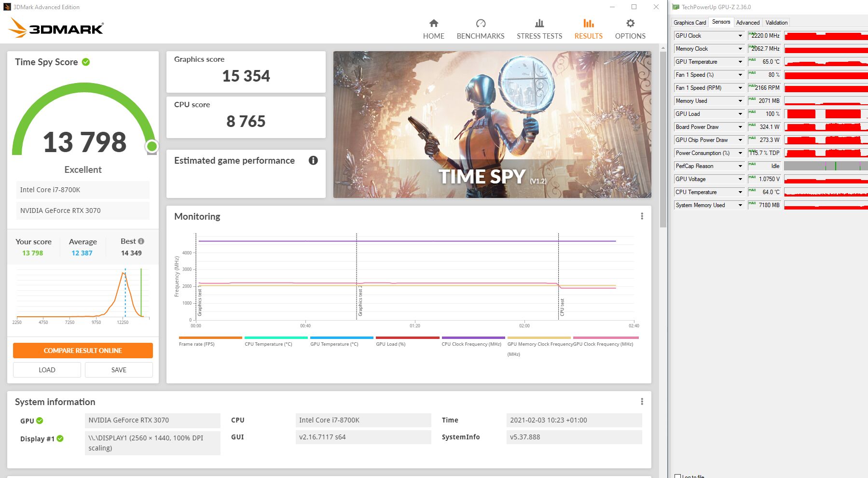Click the green check beside Display #1

60,438
